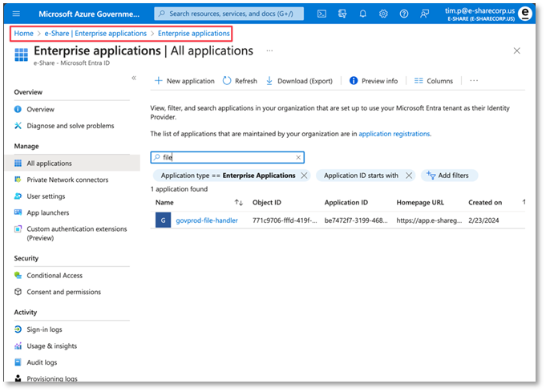
Task: Open the Application ID starts with filter
Action: [x=361, y=176]
